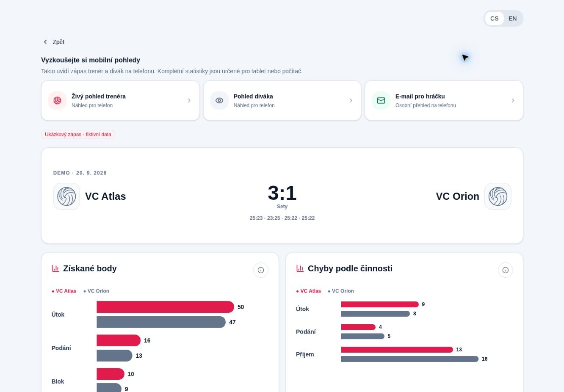The width and height of the screenshot is (564, 392).
Task: Expand the Živý pohled trenéra card chevron
Action: coord(189,100)
